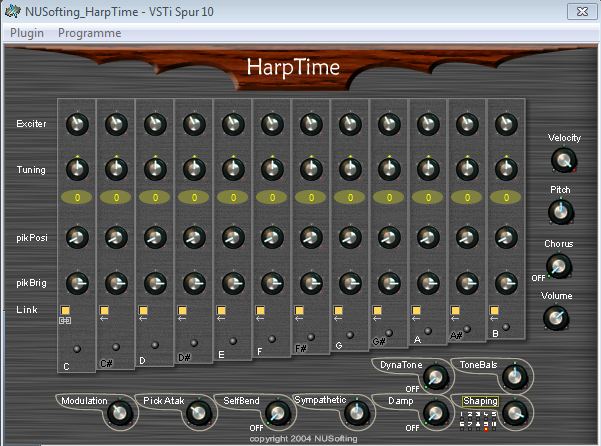The image size is (601, 446).
Task: Click the link arrow icon in C# column
Action: pos(104,318)
